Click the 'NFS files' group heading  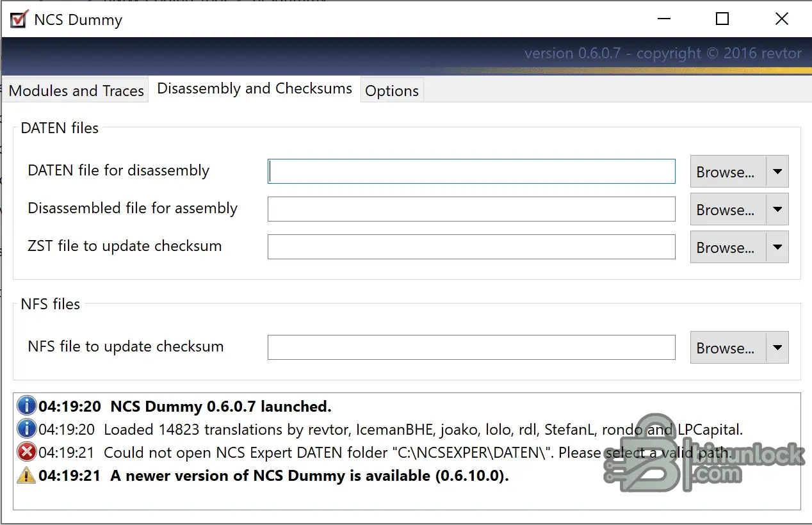pos(51,304)
